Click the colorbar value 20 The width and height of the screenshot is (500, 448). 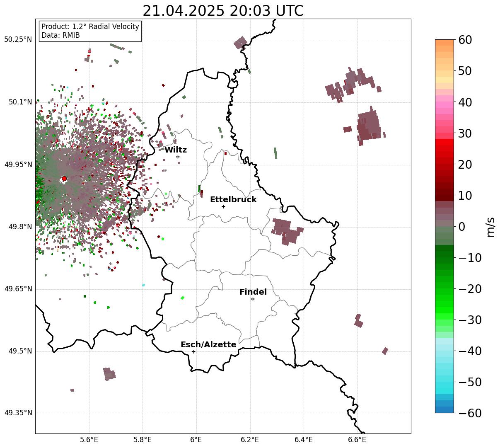coord(465,165)
